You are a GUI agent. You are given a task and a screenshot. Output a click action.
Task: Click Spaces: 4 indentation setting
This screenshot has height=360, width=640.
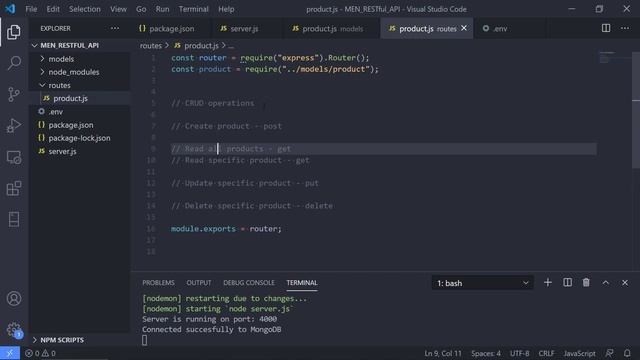pos(486,353)
